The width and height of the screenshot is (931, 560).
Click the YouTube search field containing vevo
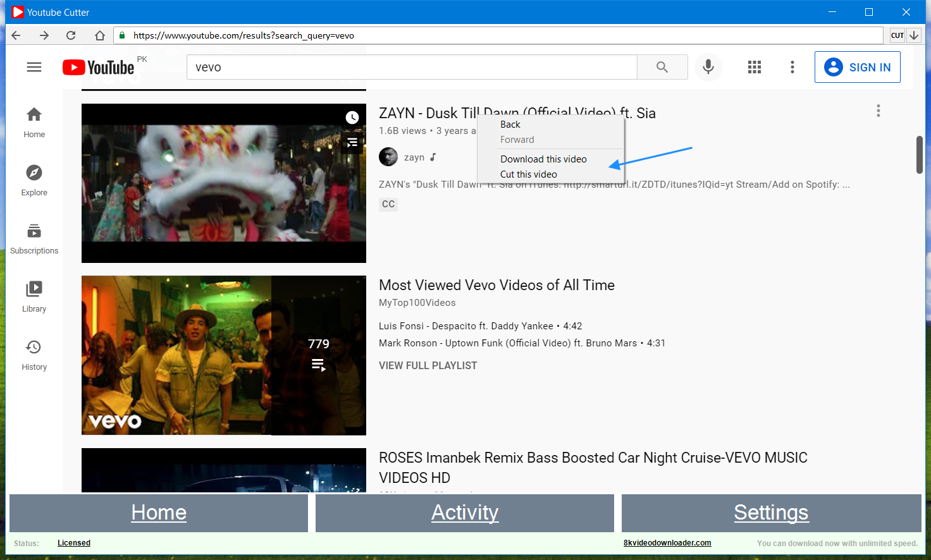pos(412,67)
